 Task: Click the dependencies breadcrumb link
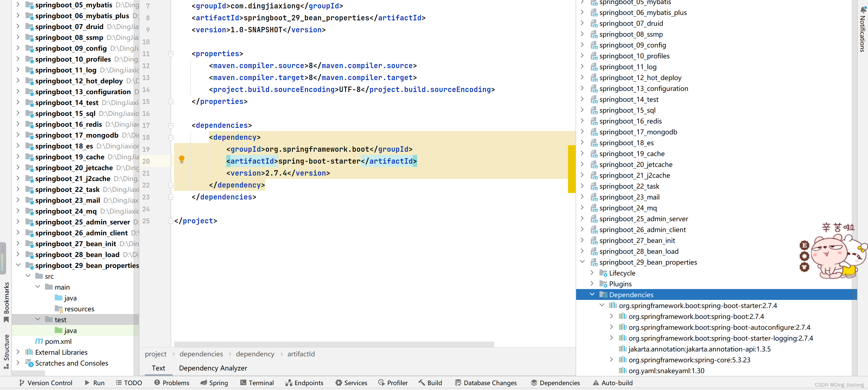[201, 354]
